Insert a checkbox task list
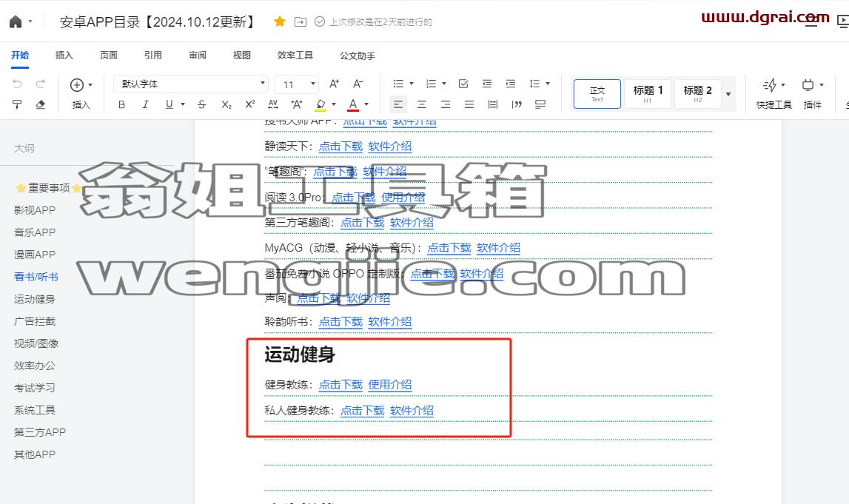The width and height of the screenshot is (849, 504). (463, 84)
